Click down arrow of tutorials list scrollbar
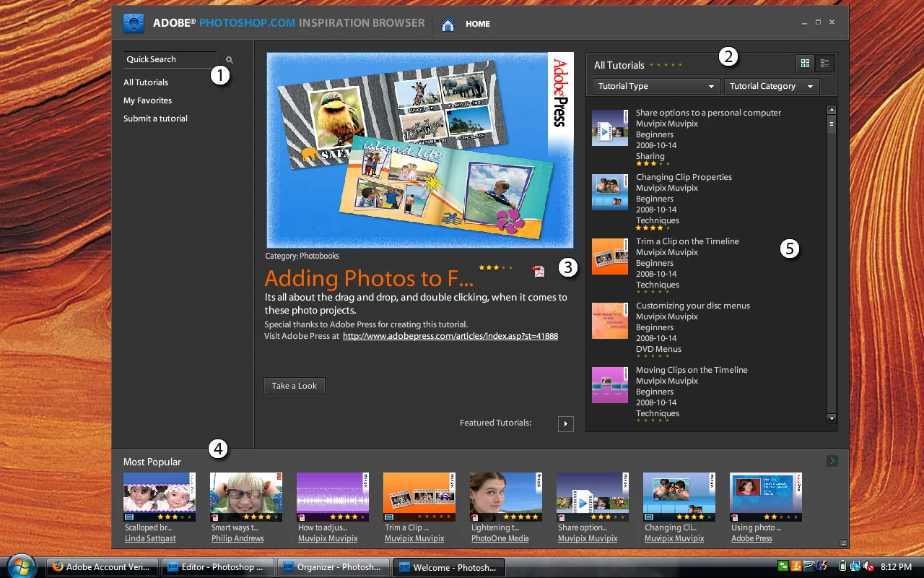Screen dimensions: 924x578 click(832, 418)
